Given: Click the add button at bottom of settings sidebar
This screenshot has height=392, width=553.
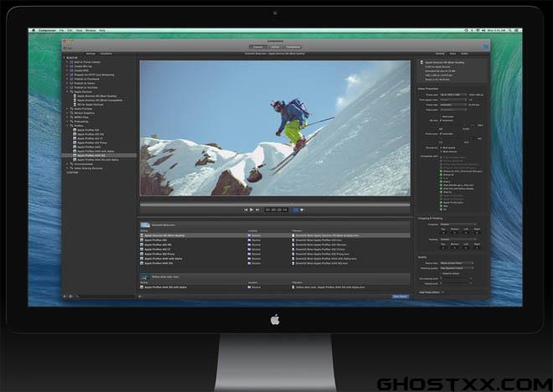Looking at the screenshot, I should coord(65,296).
